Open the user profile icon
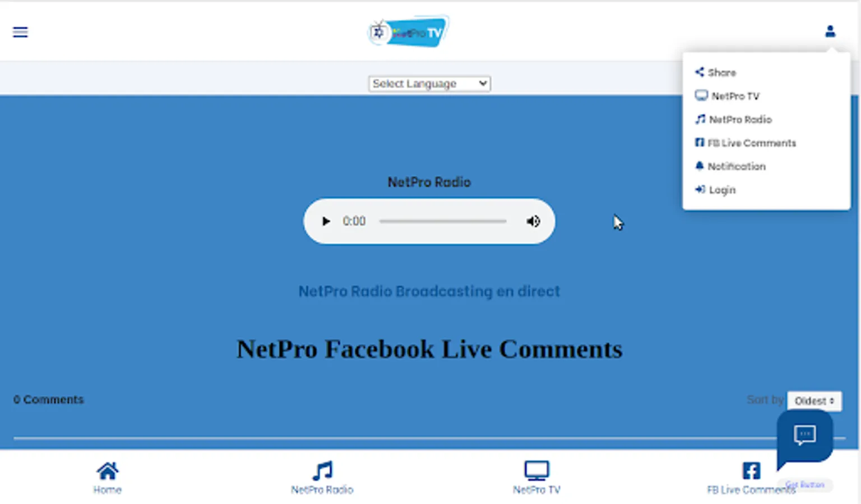Image resolution: width=861 pixels, height=504 pixels. click(830, 31)
